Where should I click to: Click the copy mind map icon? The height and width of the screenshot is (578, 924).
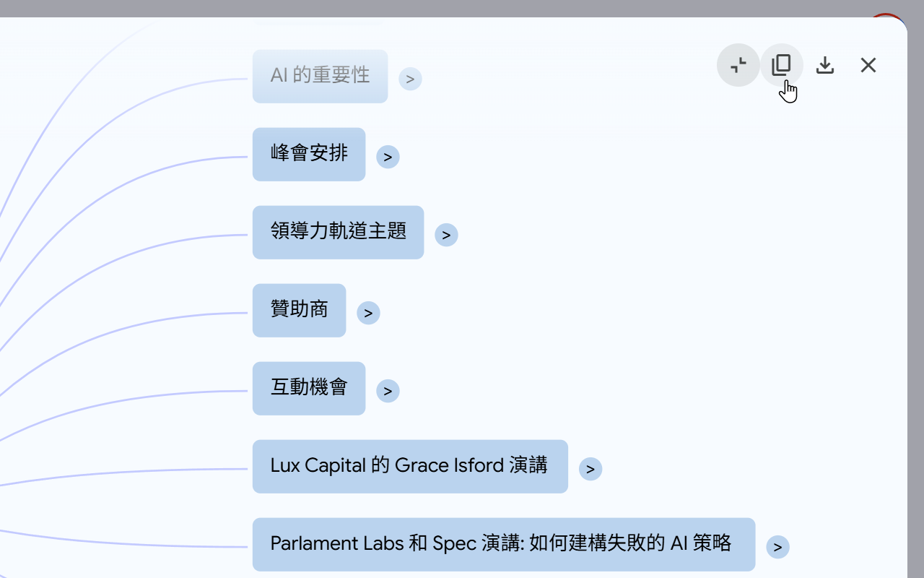point(781,64)
